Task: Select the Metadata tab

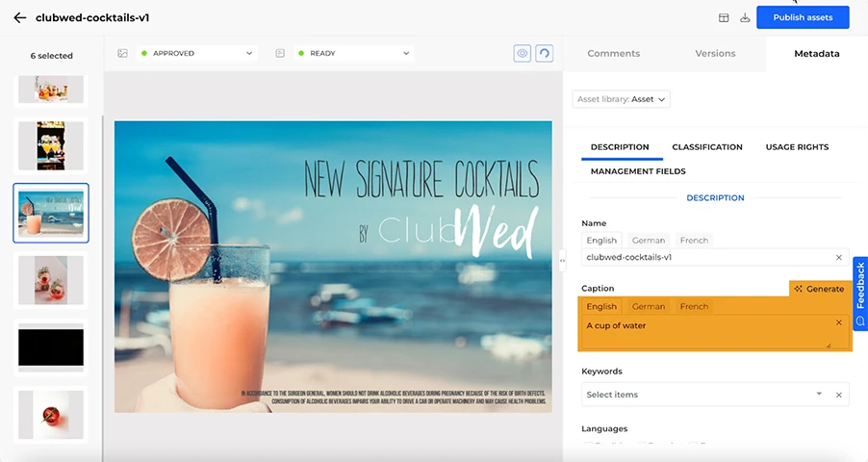Action: pos(817,54)
